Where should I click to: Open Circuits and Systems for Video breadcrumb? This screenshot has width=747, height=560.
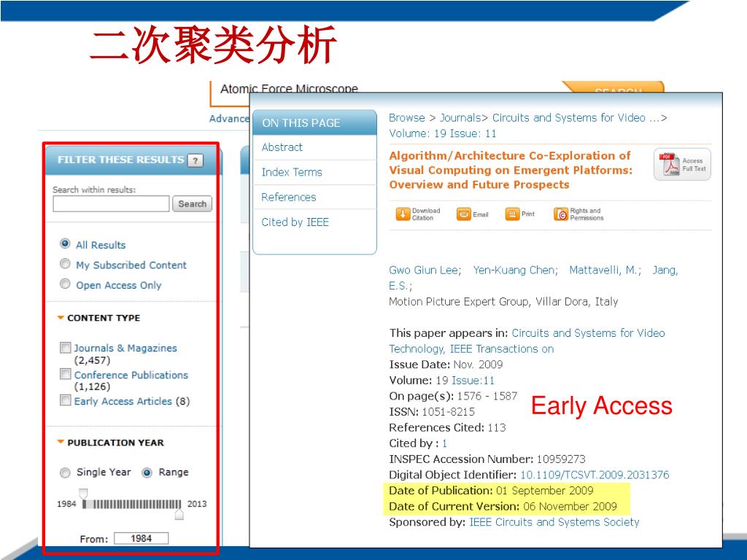[576, 117]
